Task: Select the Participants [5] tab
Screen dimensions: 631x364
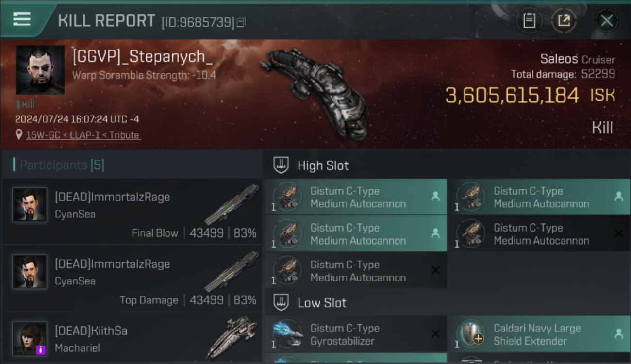Action: click(62, 165)
